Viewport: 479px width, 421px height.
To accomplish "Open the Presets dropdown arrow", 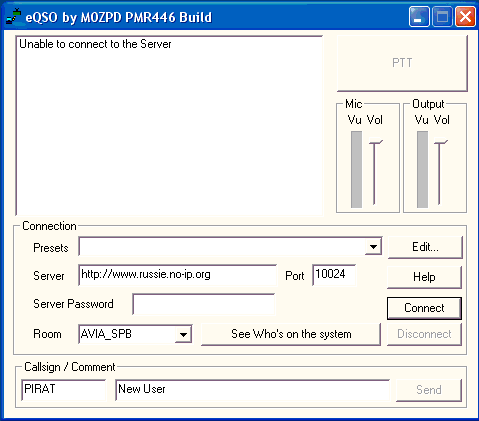I will pos(373,247).
